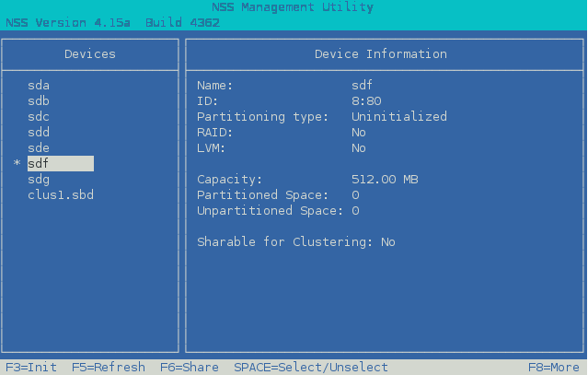This screenshot has width=588, height=375.
Task: Highlight device sde in the list
Action: click(39, 148)
